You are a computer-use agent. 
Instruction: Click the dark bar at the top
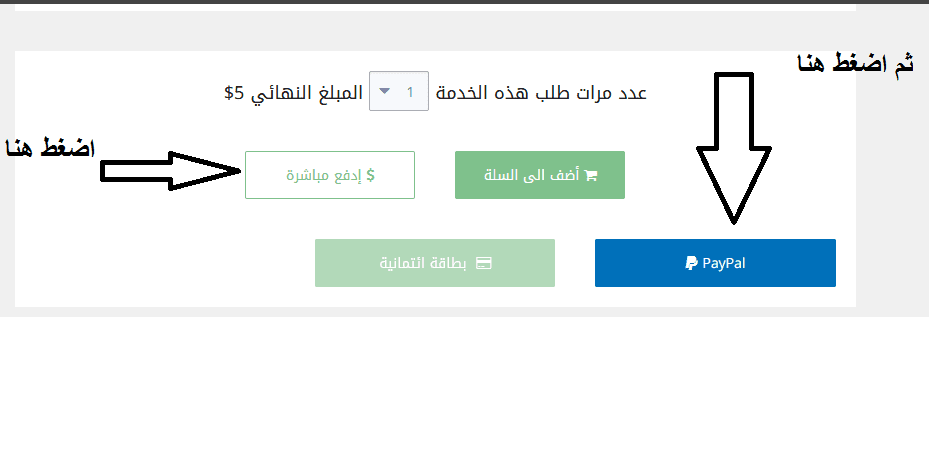(464, 2)
